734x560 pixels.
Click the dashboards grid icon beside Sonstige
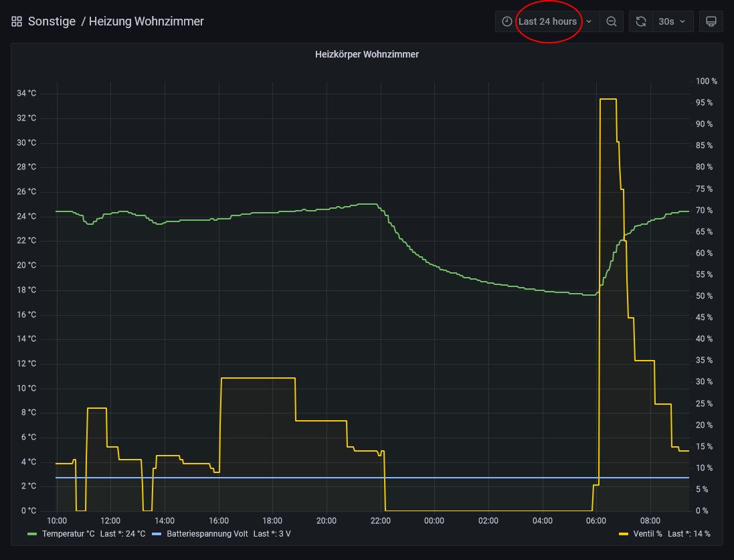click(17, 21)
